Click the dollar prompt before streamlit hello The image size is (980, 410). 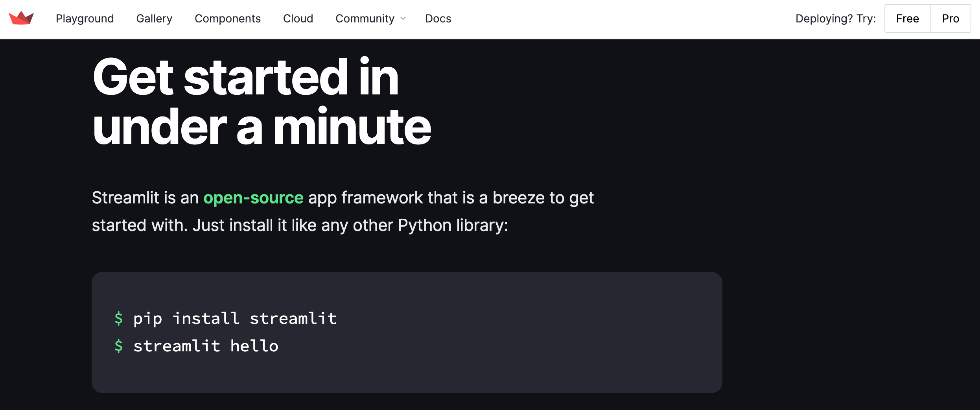118,346
